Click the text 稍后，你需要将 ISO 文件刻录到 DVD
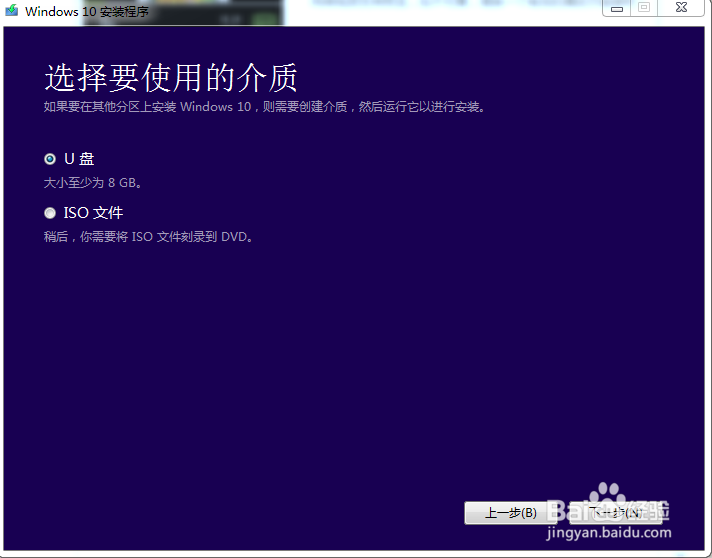712x558 pixels. (148, 237)
